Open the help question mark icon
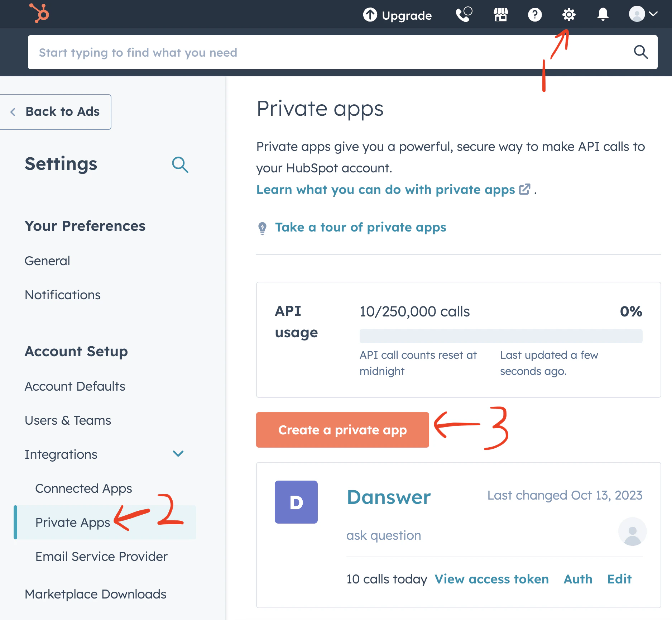 click(534, 14)
